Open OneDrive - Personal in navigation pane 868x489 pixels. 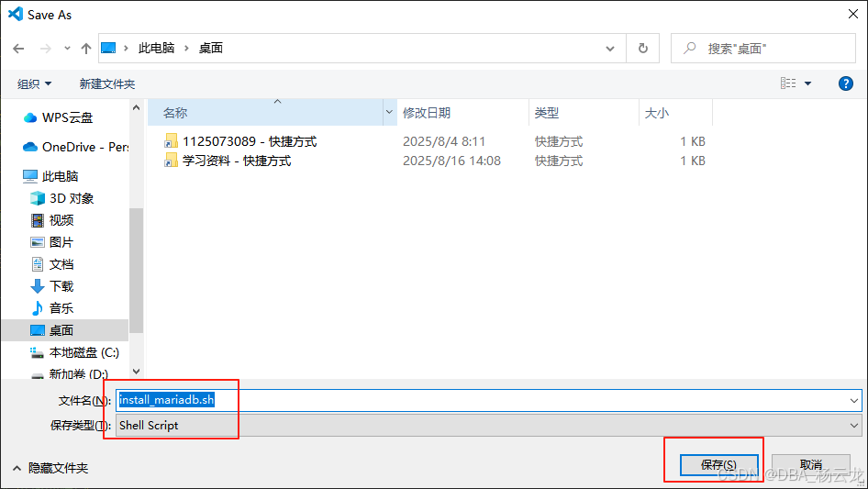[76, 148]
